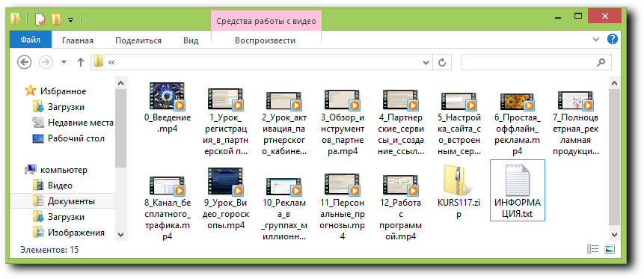Open the Help question mark icon
The image size is (644, 279).
coord(613,39)
